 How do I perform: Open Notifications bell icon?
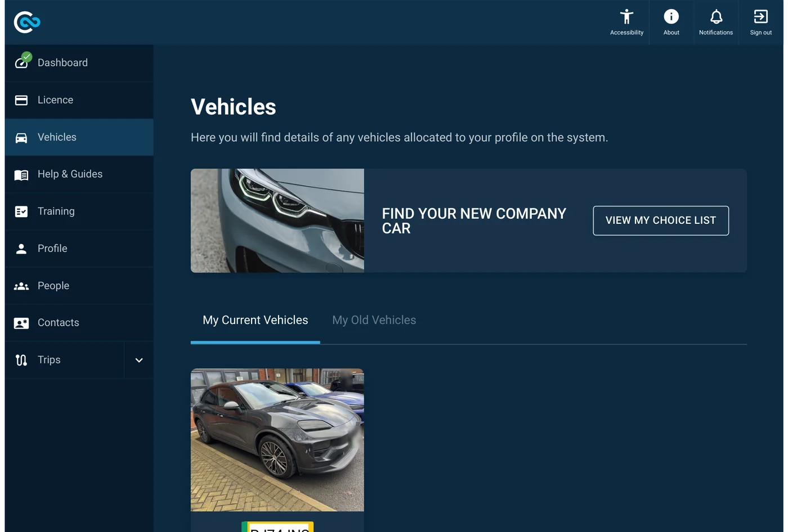(716, 17)
